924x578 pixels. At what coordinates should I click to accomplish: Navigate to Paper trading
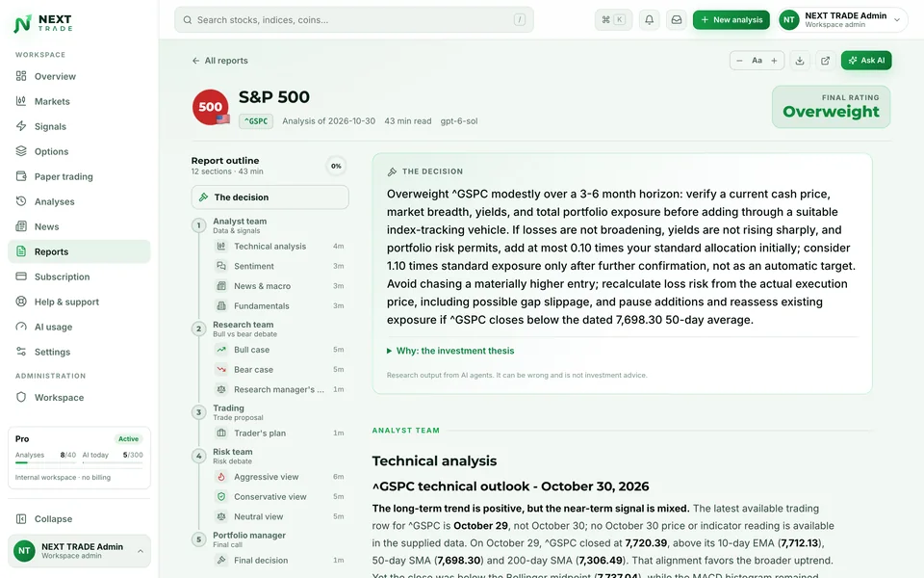[79, 176]
